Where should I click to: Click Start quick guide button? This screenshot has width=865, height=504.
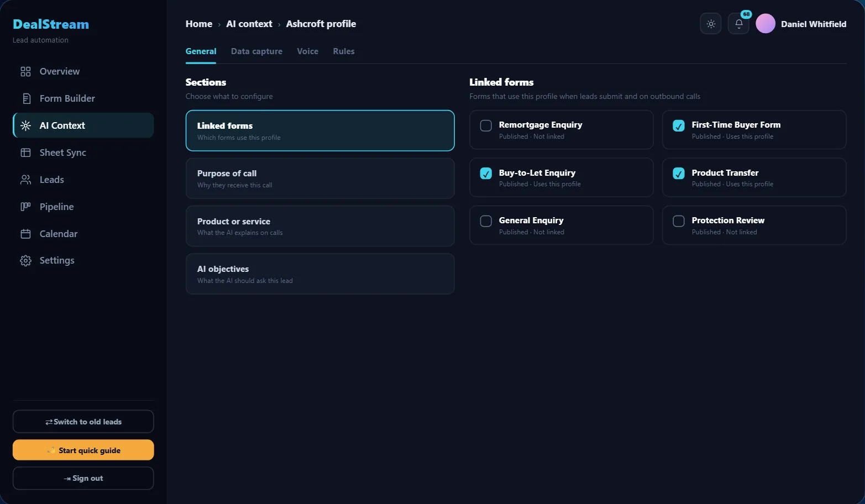(83, 450)
